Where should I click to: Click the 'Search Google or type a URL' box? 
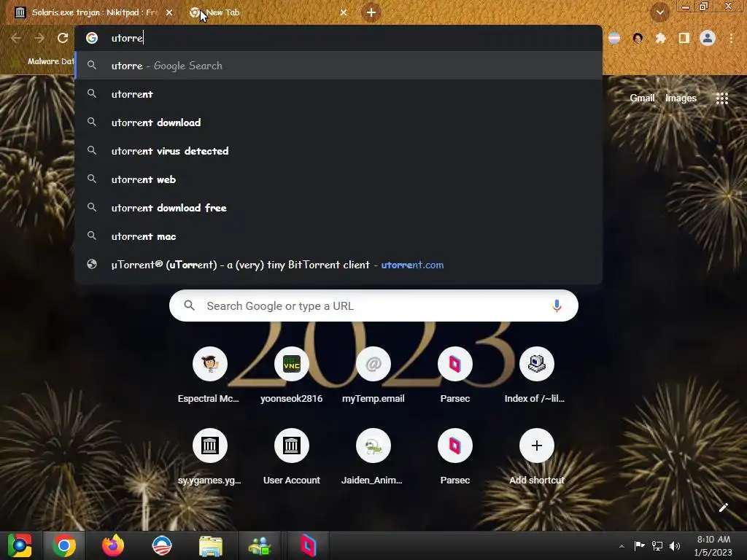point(373,306)
